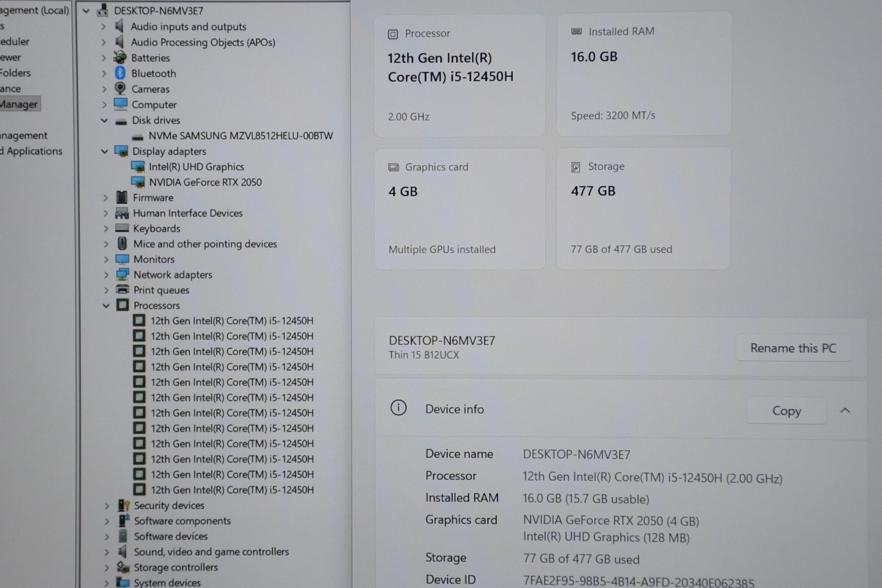Select the Folders item in left pane
The height and width of the screenshot is (588, 882).
click(x=15, y=73)
